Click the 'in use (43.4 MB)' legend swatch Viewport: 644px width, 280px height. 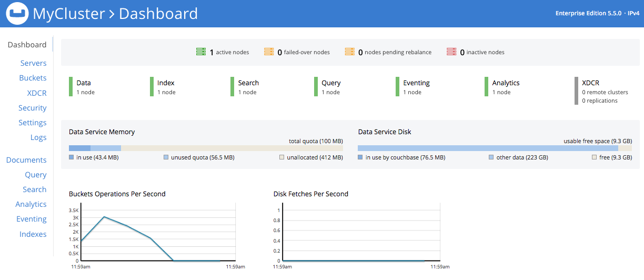pos(72,157)
